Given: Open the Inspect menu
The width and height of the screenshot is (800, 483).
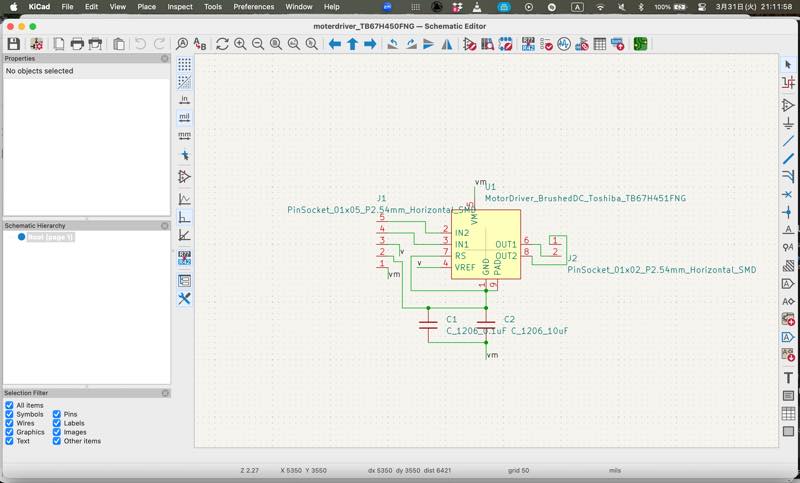Looking at the screenshot, I should coord(180,7).
